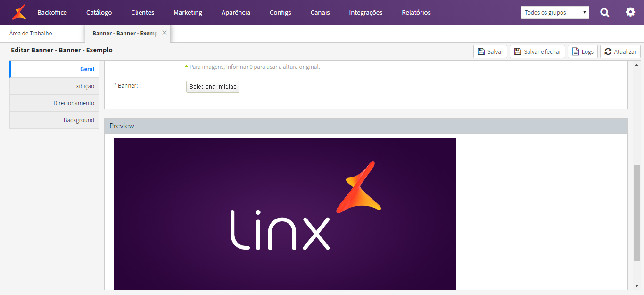Open the Backoffice menu
The image size is (644, 295).
(52, 12)
